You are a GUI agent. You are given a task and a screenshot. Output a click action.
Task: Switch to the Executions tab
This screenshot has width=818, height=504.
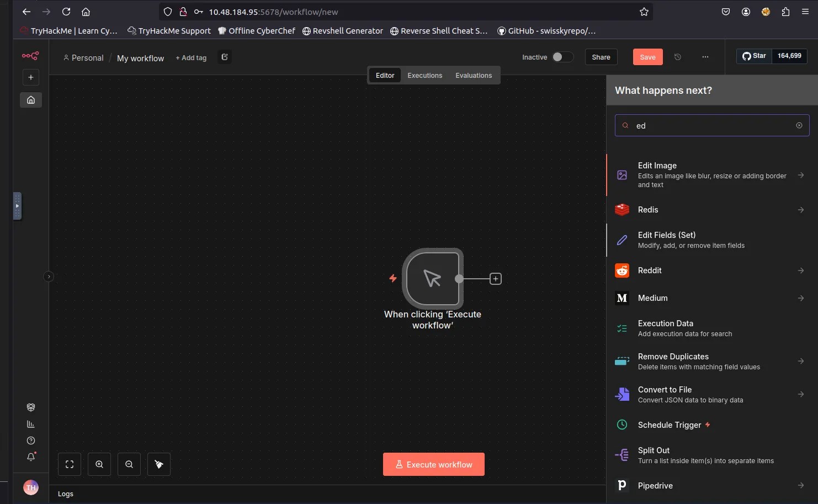(x=424, y=76)
